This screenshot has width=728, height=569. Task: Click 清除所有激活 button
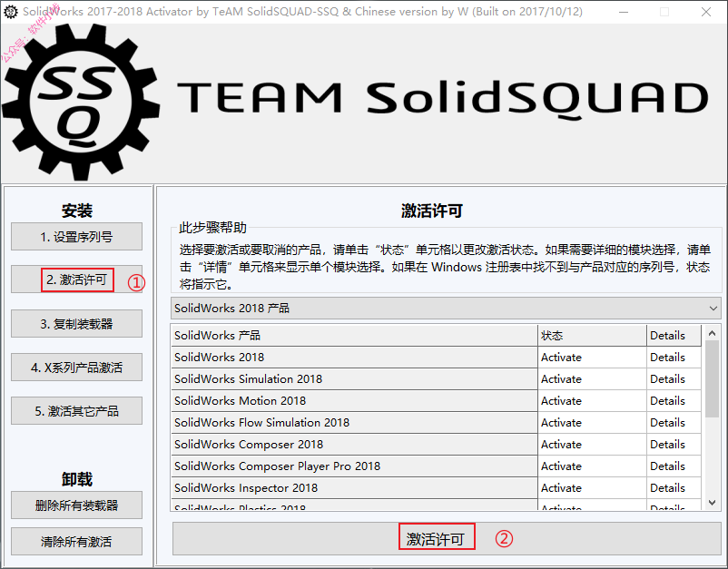pyautogui.click(x=76, y=541)
